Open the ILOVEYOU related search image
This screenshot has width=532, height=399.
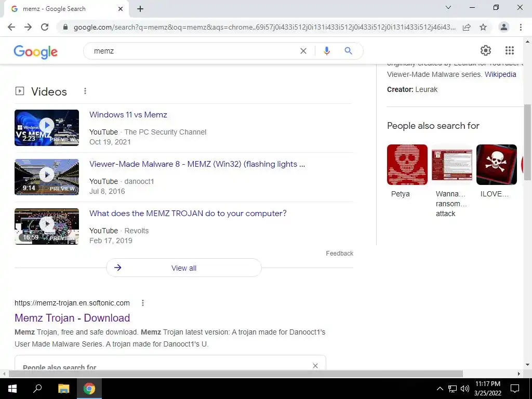coord(496,165)
